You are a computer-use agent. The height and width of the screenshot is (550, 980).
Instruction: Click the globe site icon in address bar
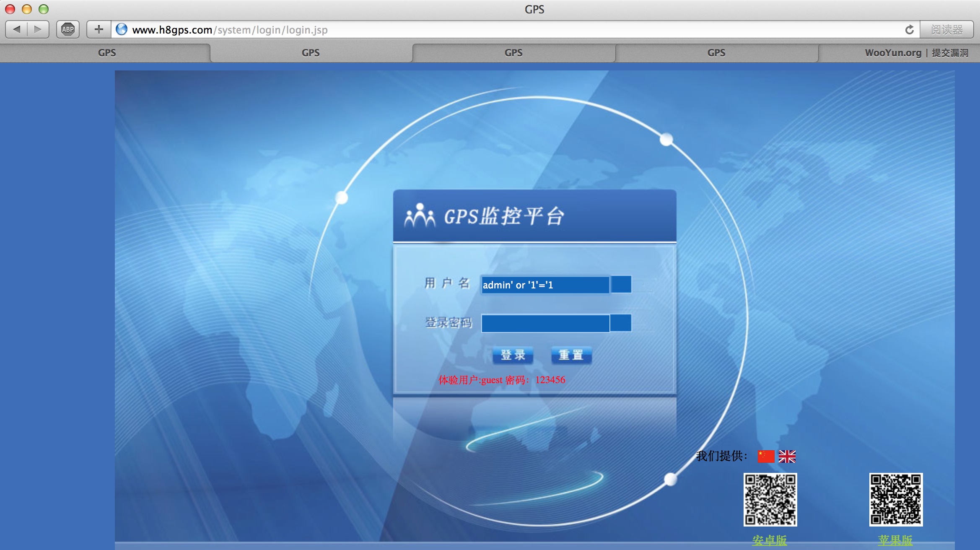(122, 29)
